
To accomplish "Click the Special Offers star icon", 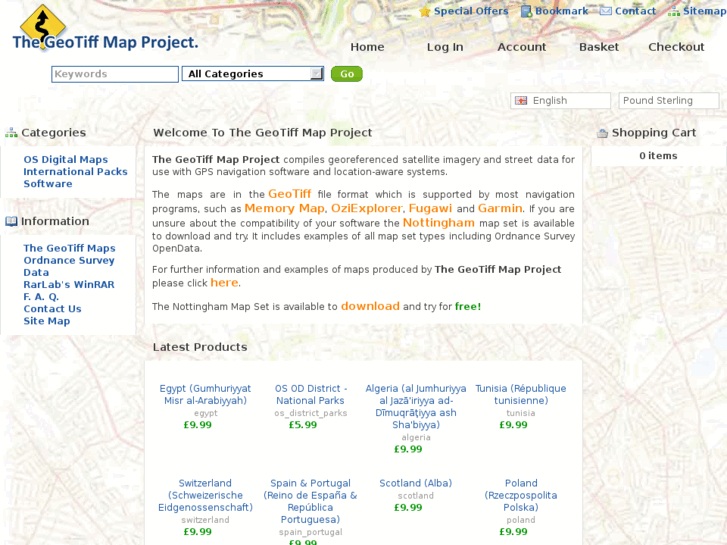I will point(425,12).
